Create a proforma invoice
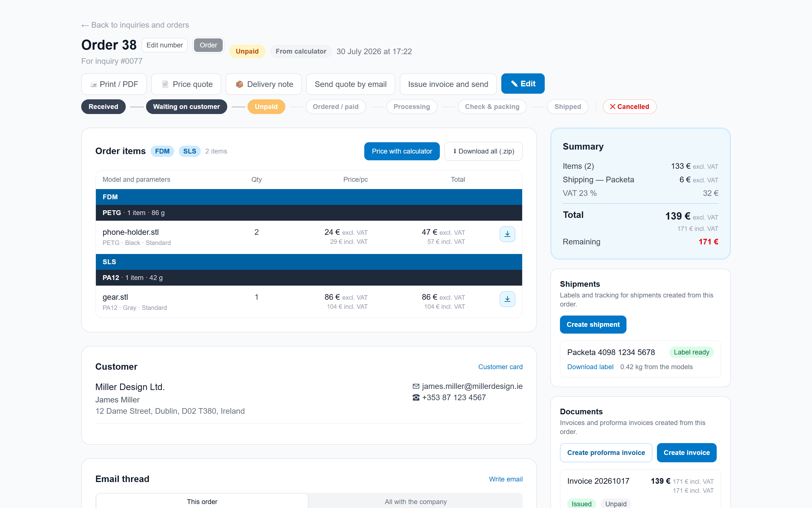812x508 pixels. tap(606, 453)
